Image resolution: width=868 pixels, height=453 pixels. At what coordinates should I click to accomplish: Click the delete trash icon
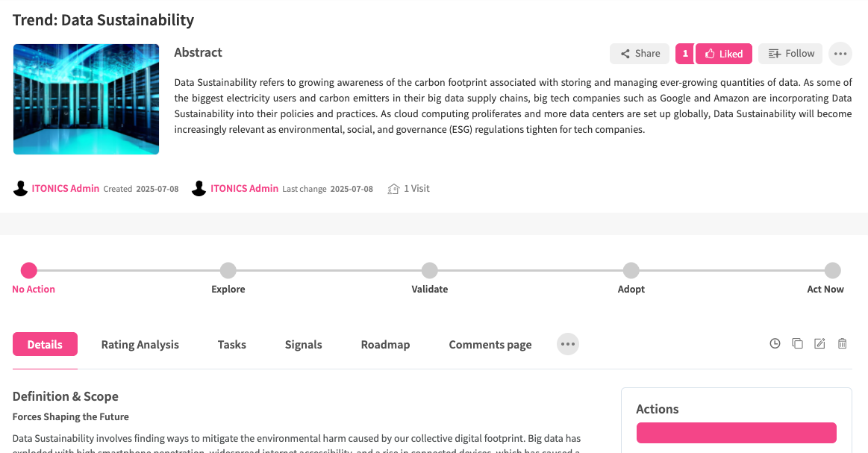[x=842, y=344]
